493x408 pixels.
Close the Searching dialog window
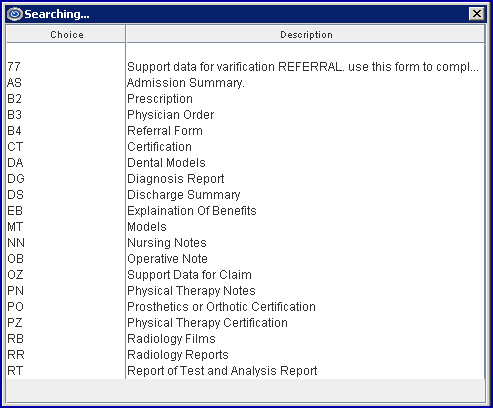coord(477,14)
